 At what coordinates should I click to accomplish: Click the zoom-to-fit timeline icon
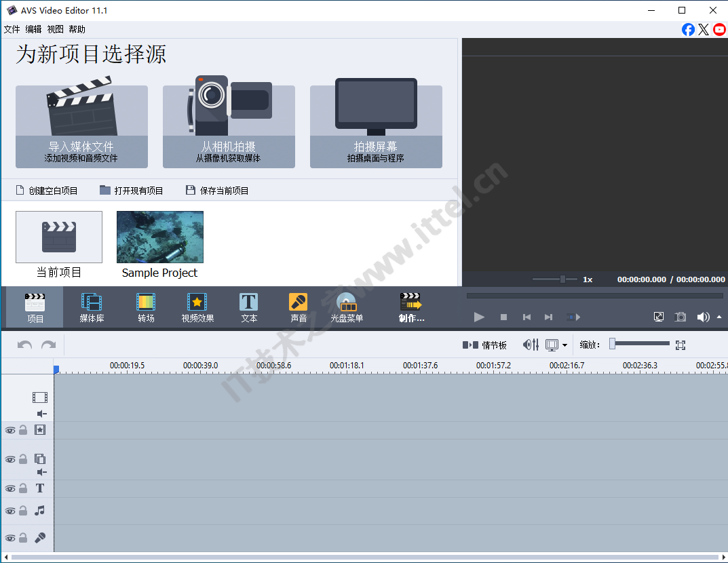coord(681,345)
